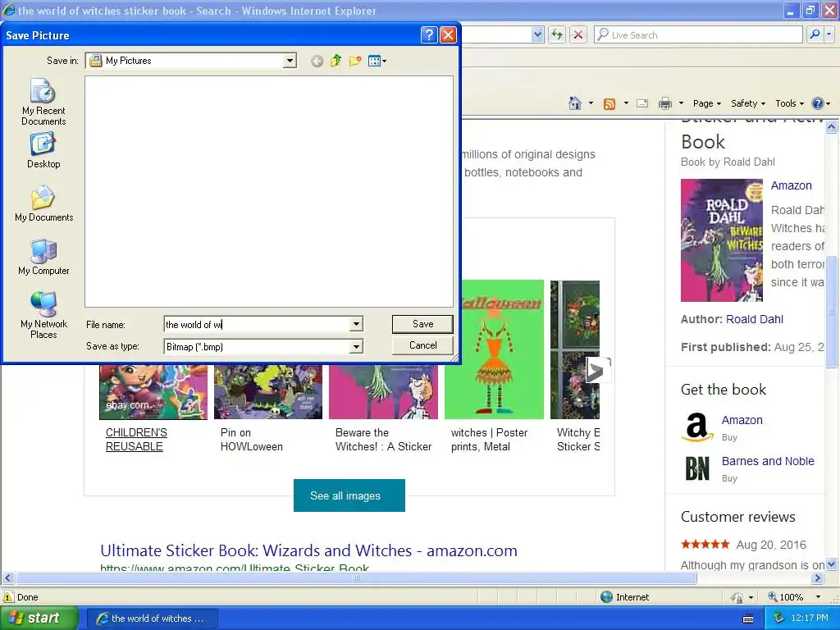Go back to last folder visited
This screenshot has width=840, height=630.
click(x=317, y=61)
